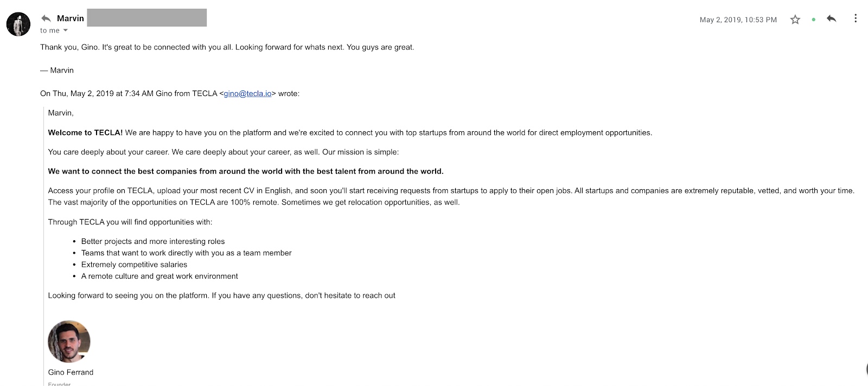The height and width of the screenshot is (386, 868).
Task: Star this email from Marvin
Action: [x=795, y=20]
